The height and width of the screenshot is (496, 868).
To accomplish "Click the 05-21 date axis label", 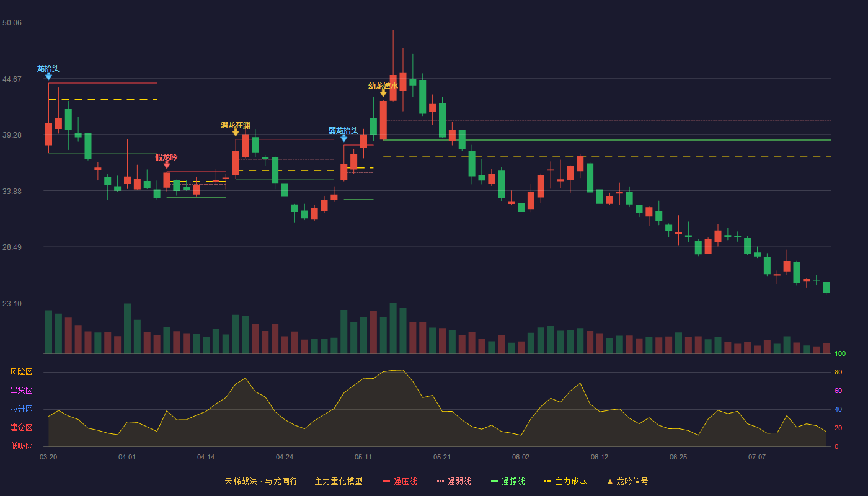I will [x=442, y=457].
